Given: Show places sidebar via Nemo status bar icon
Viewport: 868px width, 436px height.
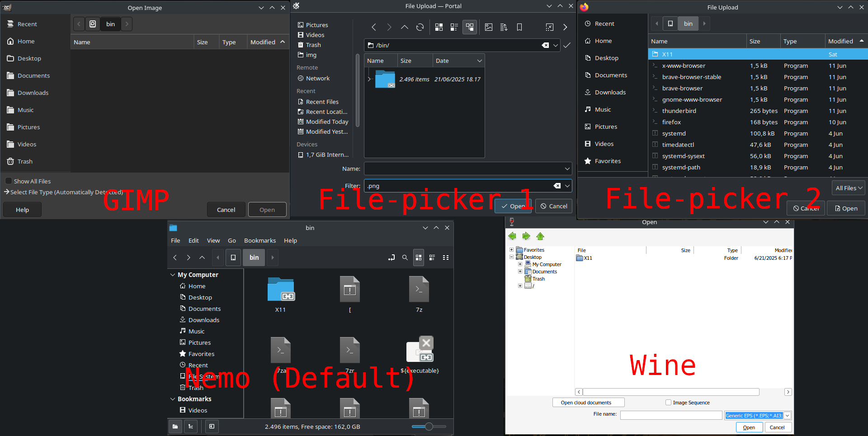Looking at the screenshot, I should (175, 427).
